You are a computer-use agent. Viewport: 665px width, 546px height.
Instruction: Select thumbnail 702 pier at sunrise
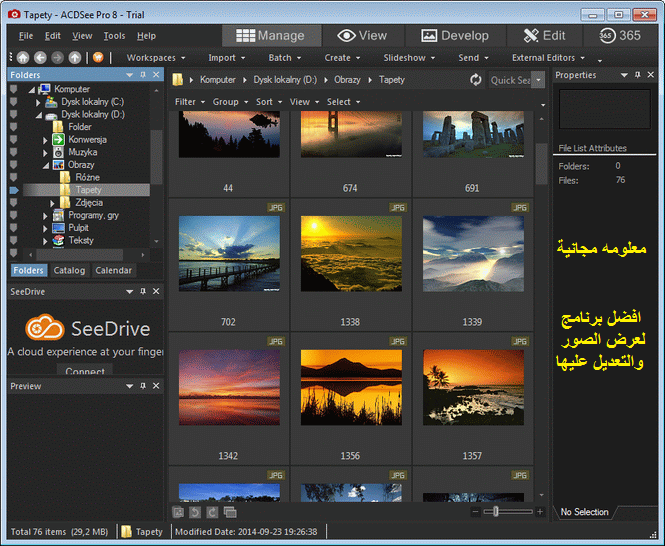(x=229, y=254)
